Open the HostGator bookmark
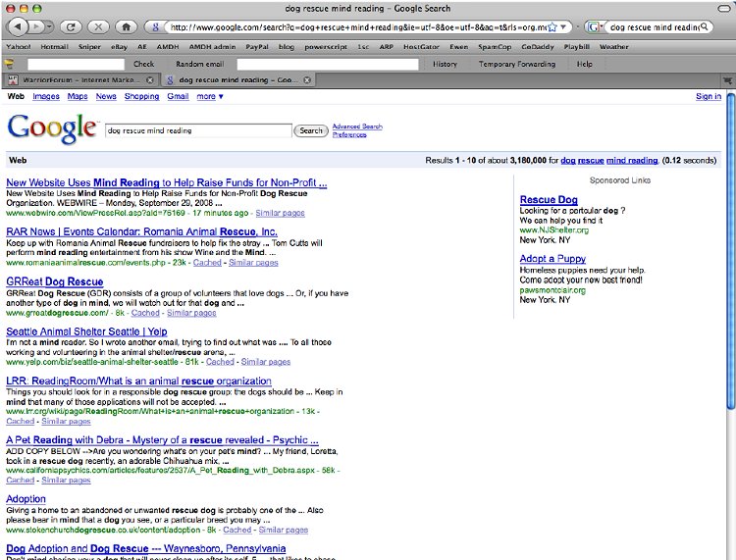The width and height of the screenshot is (736, 560). [x=421, y=46]
